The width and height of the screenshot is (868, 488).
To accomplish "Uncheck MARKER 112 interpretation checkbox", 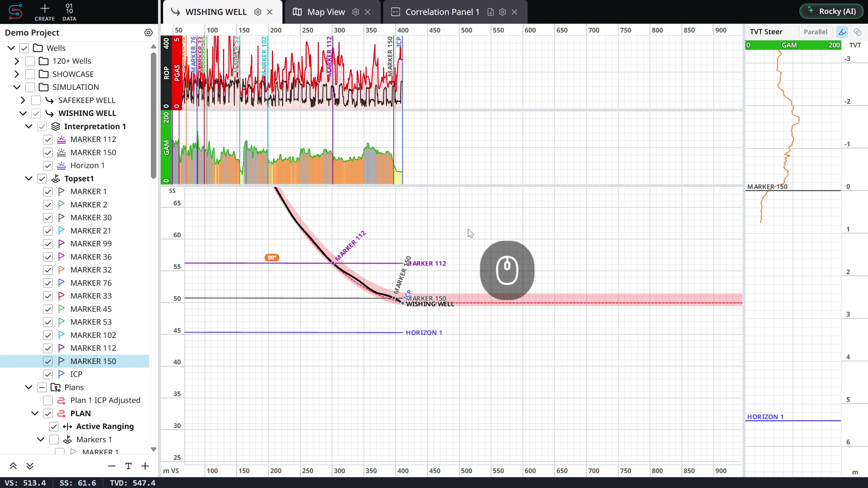I will (x=48, y=140).
